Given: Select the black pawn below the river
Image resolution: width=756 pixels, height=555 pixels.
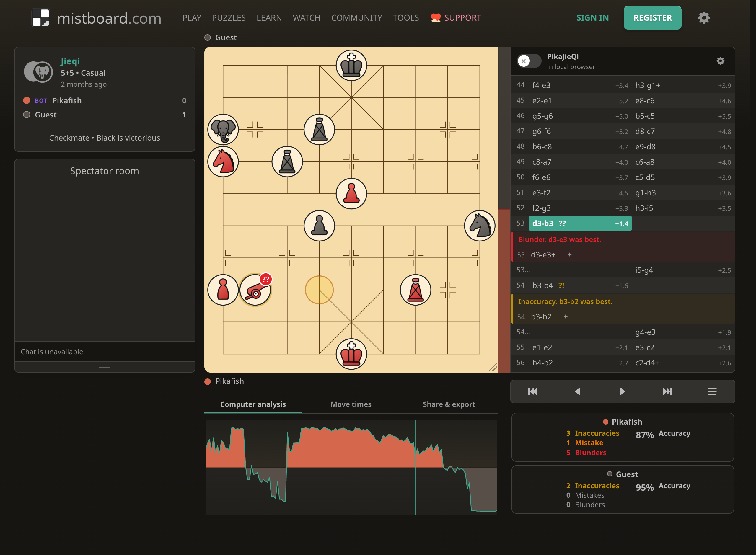Looking at the screenshot, I should click(319, 226).
